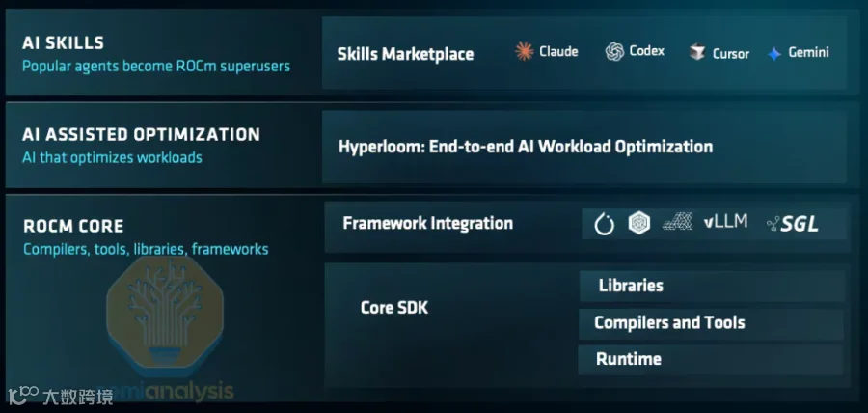
Task: Click the "Core SDK" label
Action: point(394,307)
